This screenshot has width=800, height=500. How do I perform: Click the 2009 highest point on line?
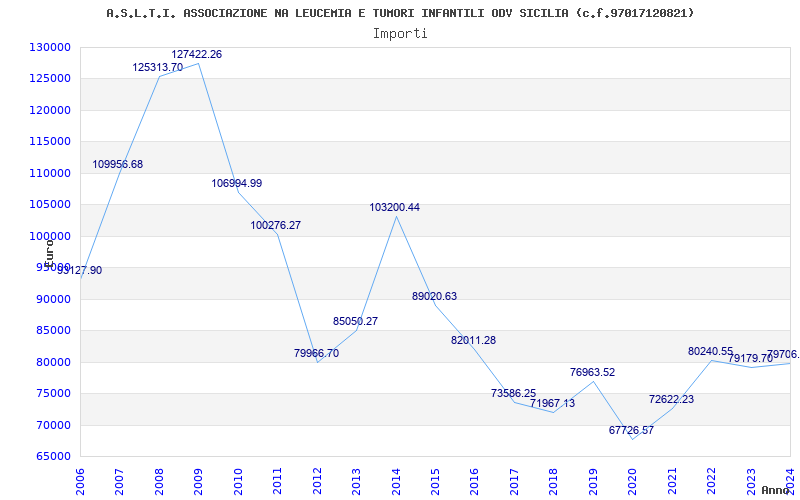click(198, 63)
